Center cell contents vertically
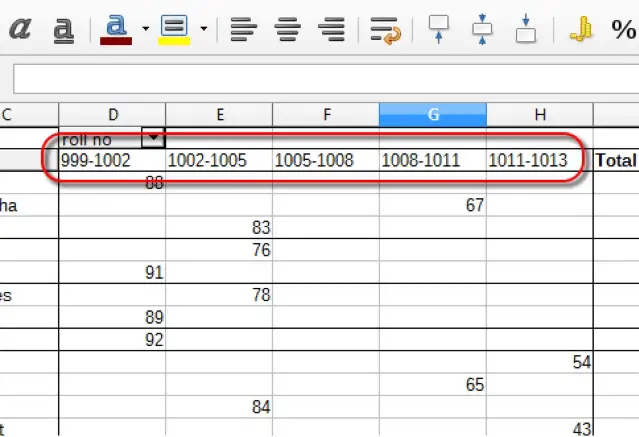Screen dimensions: 639x437 click(482, 29)
